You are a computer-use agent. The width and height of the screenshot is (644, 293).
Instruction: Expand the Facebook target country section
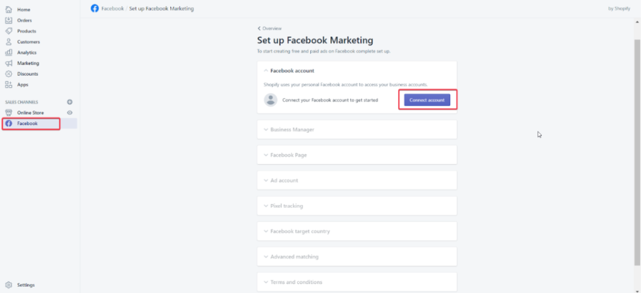click(x=357, y=231)
